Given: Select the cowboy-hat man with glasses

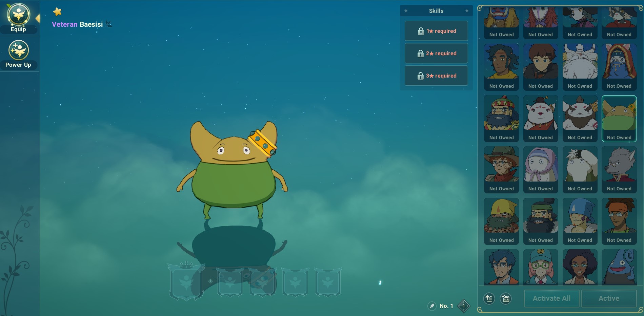Looking at the screenshot, I should pyautogui.click(x=501, y=169).
